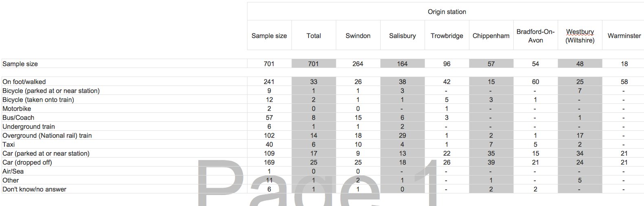Click the Bradford-On-Avon header cell

pyautogui.click(x=535, y=36)
